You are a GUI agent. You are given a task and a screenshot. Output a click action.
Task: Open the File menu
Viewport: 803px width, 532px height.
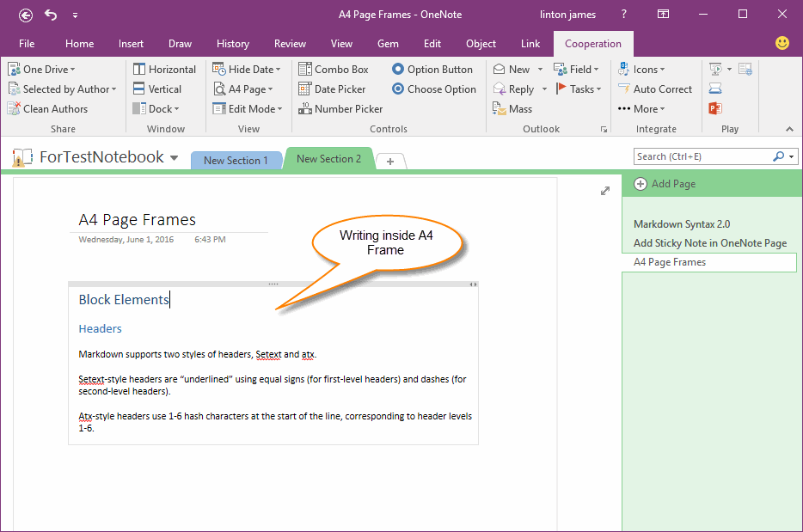click(x=27, y=44)
